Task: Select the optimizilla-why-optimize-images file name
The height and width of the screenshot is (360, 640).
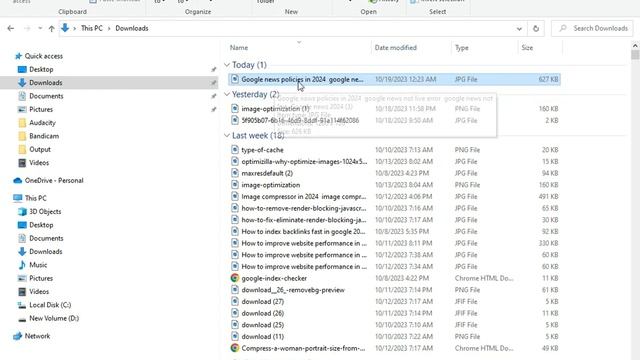Action: pyautogui.click(x=304, y=162)
